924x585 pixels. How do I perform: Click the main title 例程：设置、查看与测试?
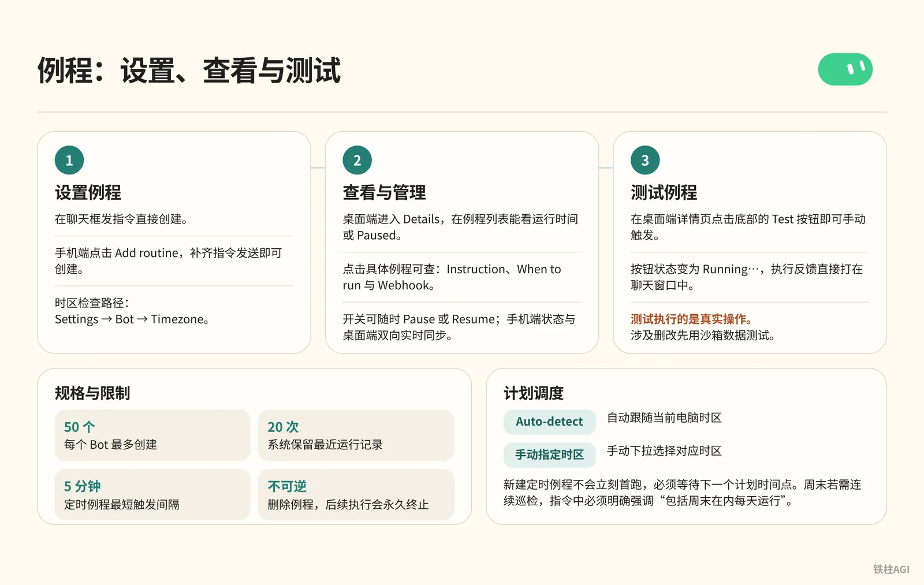click(189, 70)
